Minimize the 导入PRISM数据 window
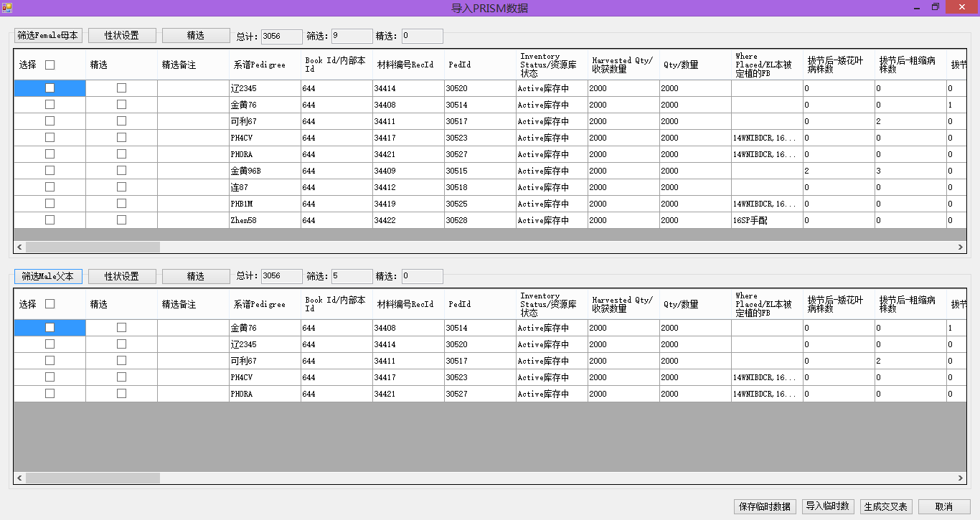Image resolution: width=980 pixels, height=520 pixels. (917, 7)
